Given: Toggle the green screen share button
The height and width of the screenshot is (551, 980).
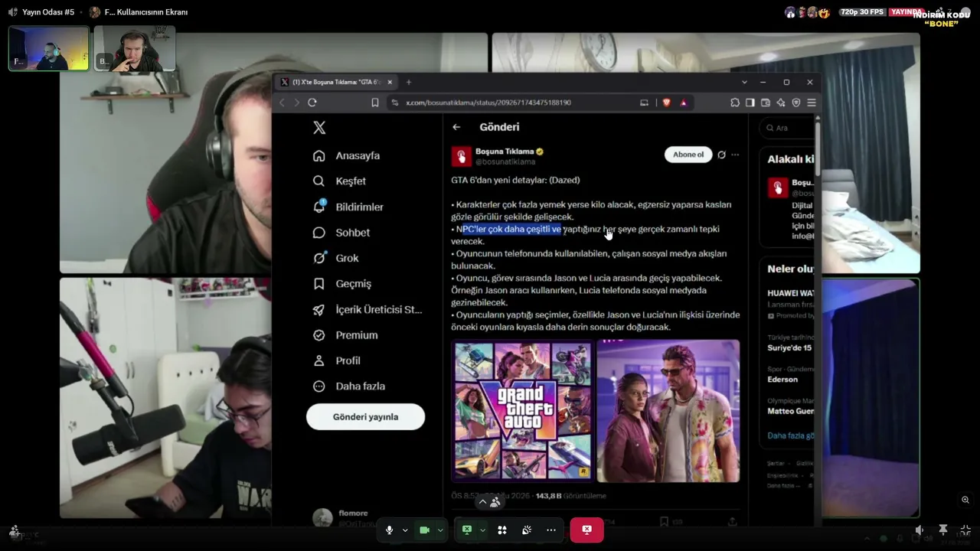Looking at the screenshot, I should click(466, 530).
